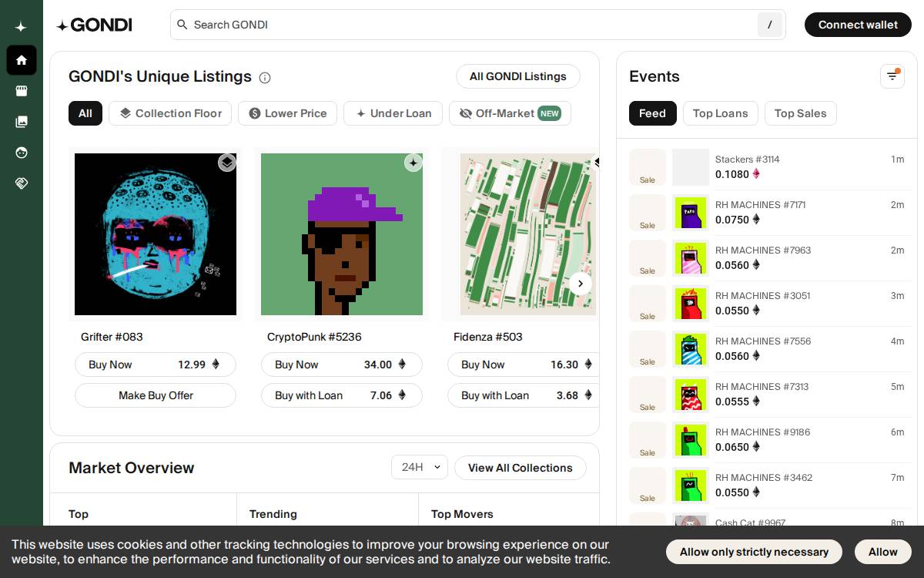This screenshot has height=578, width=924.
Task: Open Stackers #3114 blank thumbnail
Action: pyautogui.click(x=691, y=167)
